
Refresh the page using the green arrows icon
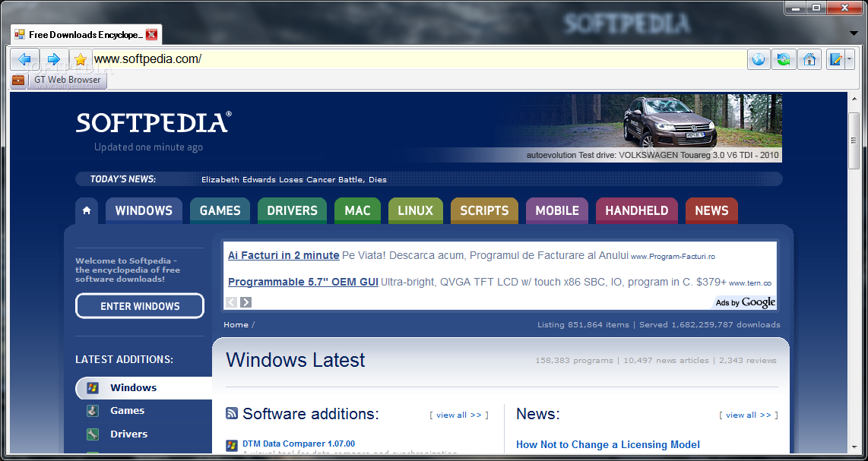(x=784, y=59)
